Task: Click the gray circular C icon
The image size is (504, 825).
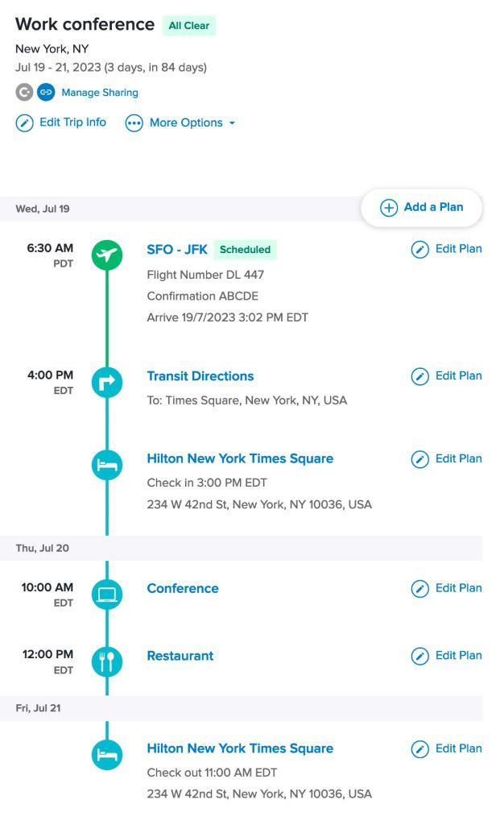Action: pos(25,93)
